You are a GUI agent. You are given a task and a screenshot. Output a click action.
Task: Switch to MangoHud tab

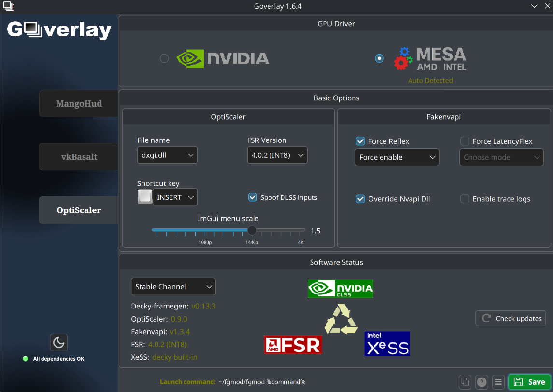coord(79,104)
